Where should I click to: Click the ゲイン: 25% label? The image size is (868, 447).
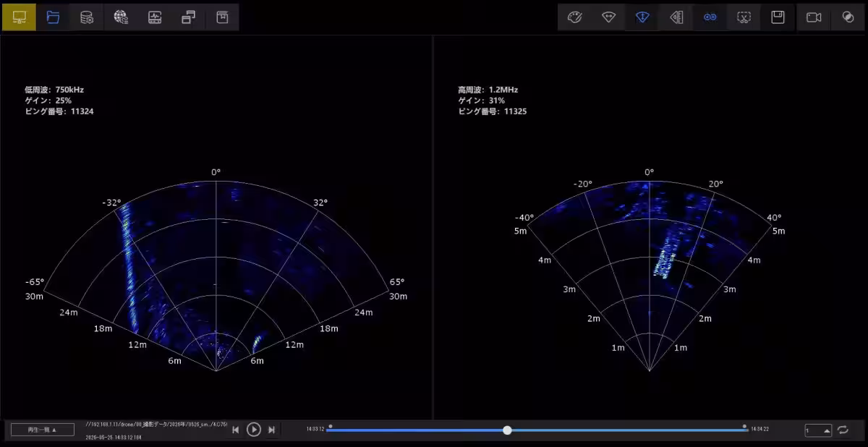pos(48,101)
